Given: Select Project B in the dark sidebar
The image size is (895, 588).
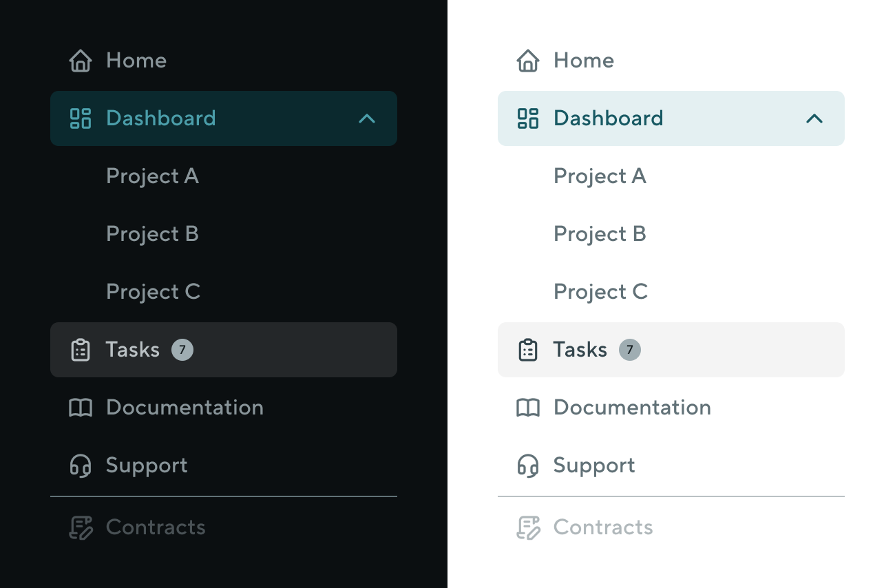Looking at the screenshot, I should point(152,233).
